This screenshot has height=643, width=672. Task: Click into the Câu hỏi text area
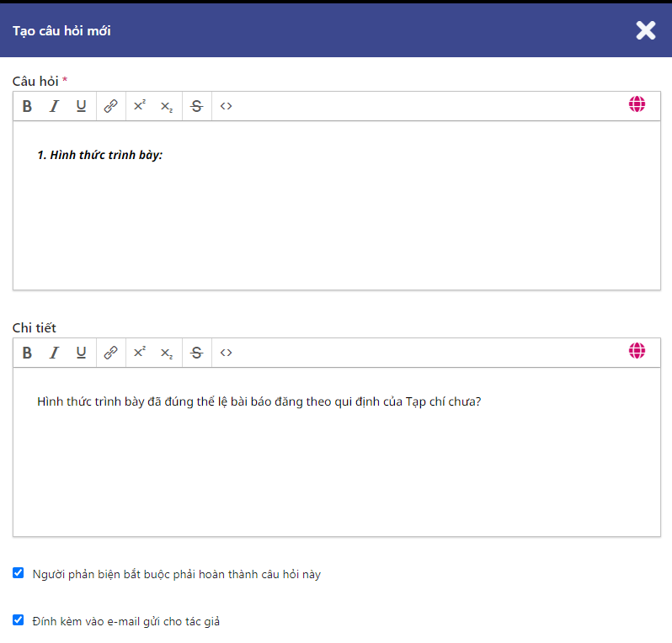click(x=337, y=219)
